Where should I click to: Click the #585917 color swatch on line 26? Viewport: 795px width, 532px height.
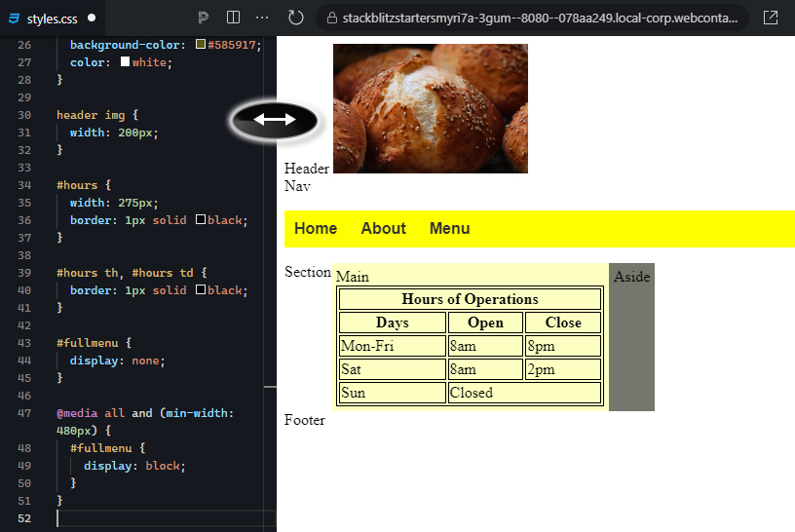tap(201, 44)
